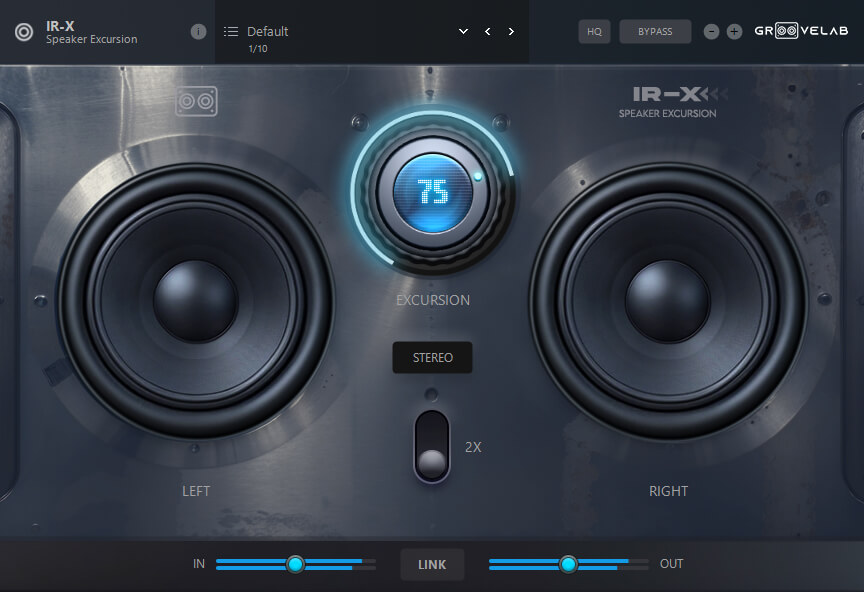Toggle LINK between in and out
Viewport: 864px width, 592px height.
(x=432, y=565)
